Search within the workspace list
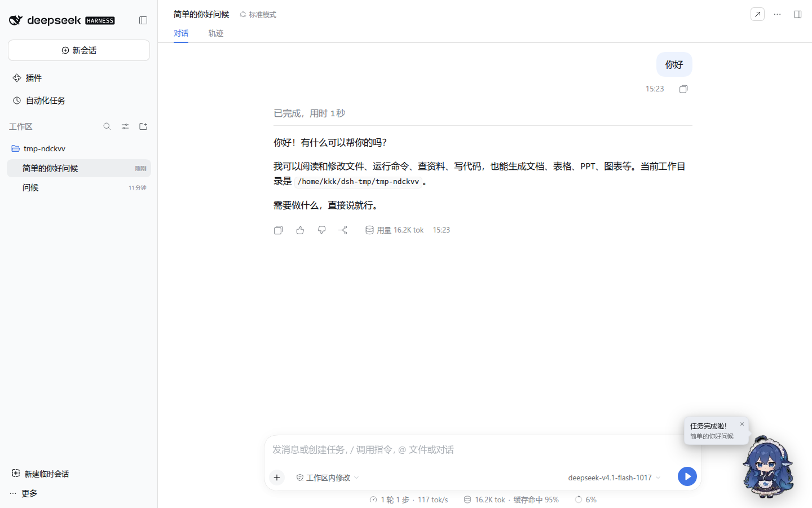This screenshot has height=508, width=812. tap(107, 126)
